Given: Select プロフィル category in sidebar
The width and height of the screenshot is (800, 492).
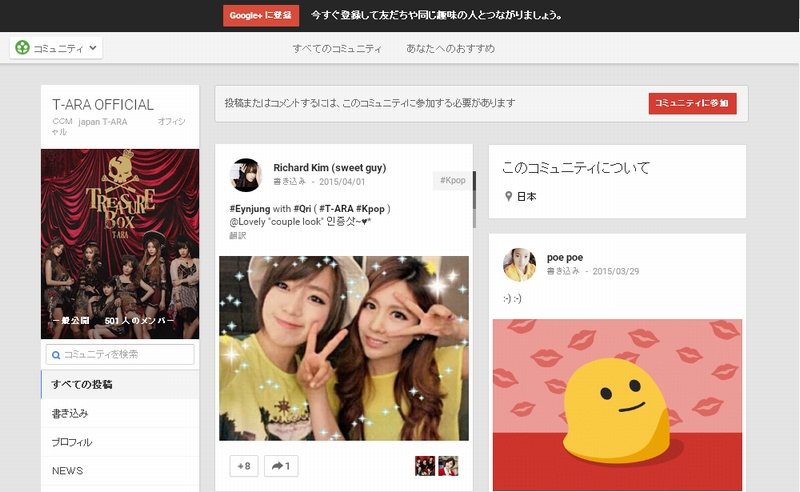Looking at the screenshot, I should click(120, 442).
